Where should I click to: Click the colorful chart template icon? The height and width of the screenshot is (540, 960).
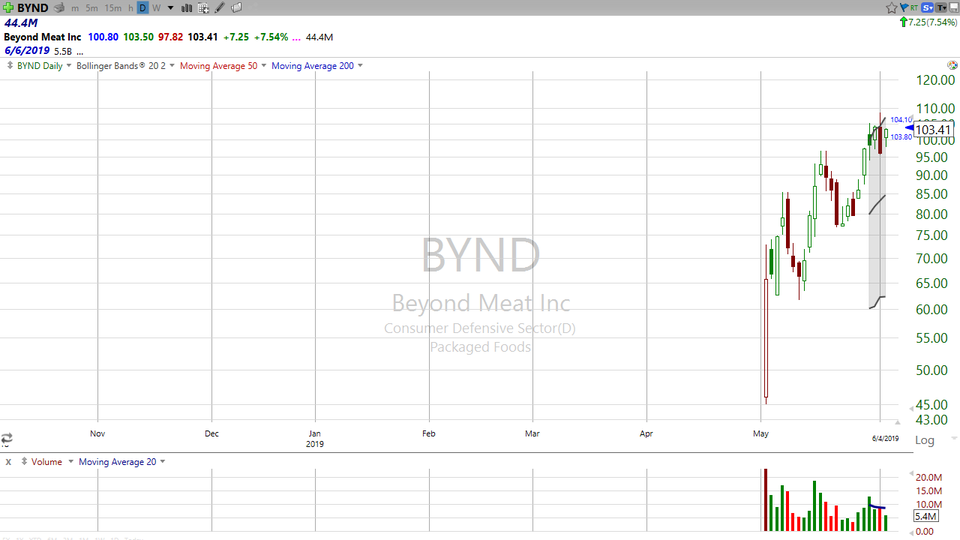pyautogui.click(x=952, y=65)
